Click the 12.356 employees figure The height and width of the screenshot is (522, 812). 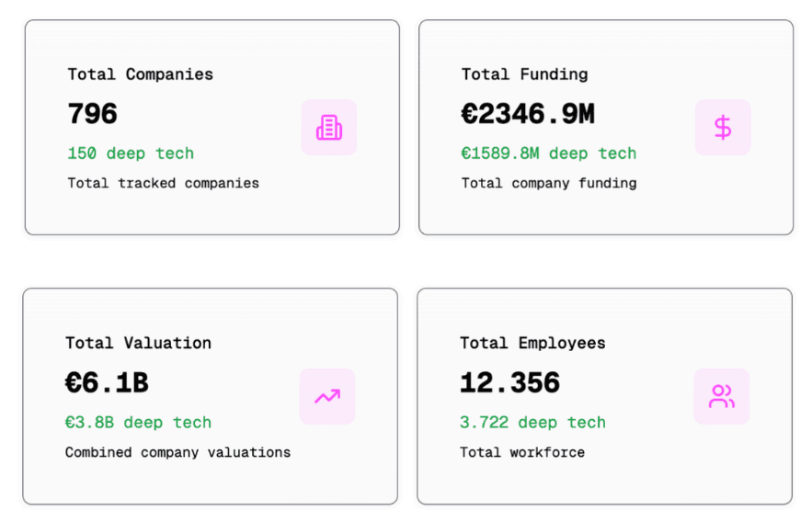coord(509,382)
